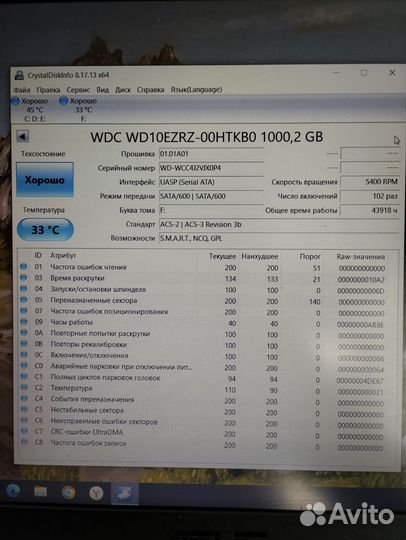This screenshot has width=406, height=540.
Task: Open the Язык(Language) menu
Action: (x=196, y=90)
